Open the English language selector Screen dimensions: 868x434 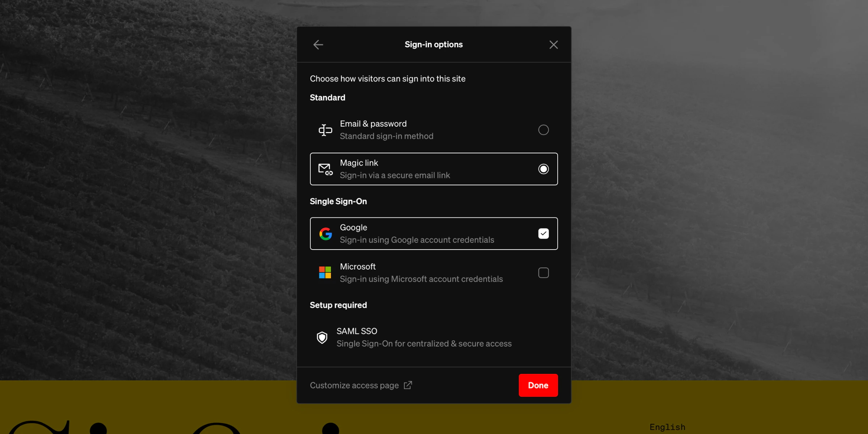coord(667,427)
